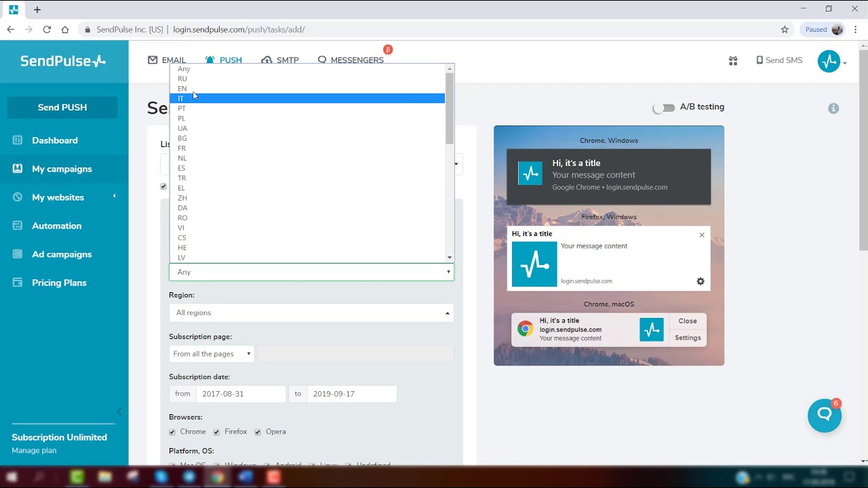
Task: Bookmark this page with the star icon
Action: tap(785, 29)
